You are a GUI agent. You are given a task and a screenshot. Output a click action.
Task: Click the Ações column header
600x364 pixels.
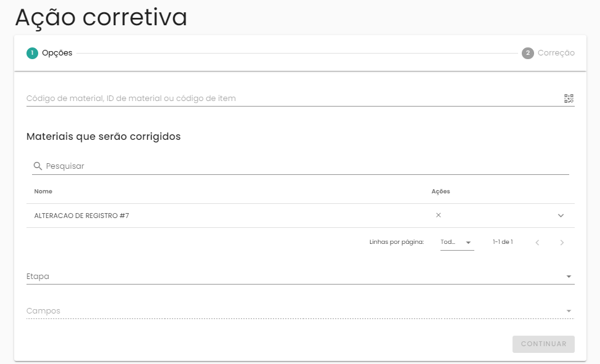tap(440, 192)
